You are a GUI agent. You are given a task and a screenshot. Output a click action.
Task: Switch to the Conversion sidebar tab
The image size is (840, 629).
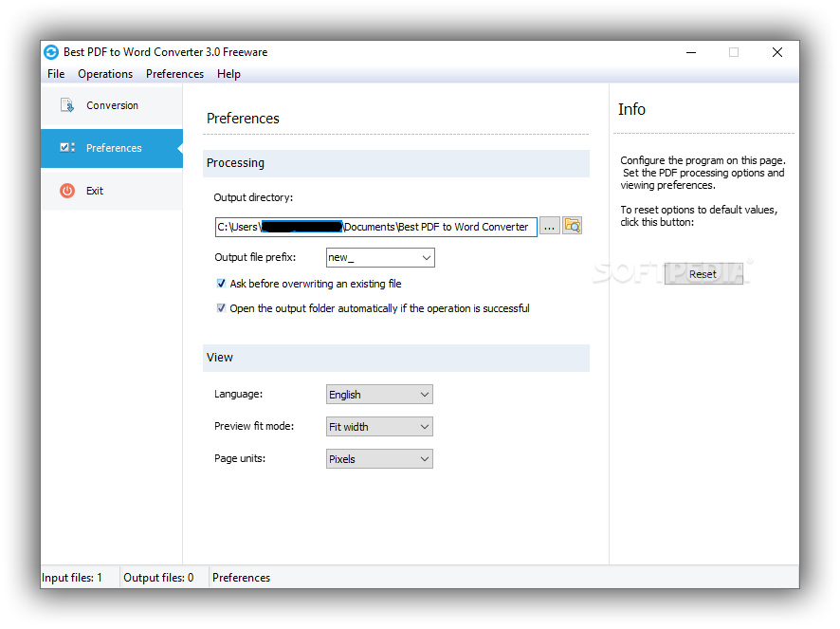pyautogui.click(x=112, y=105)
